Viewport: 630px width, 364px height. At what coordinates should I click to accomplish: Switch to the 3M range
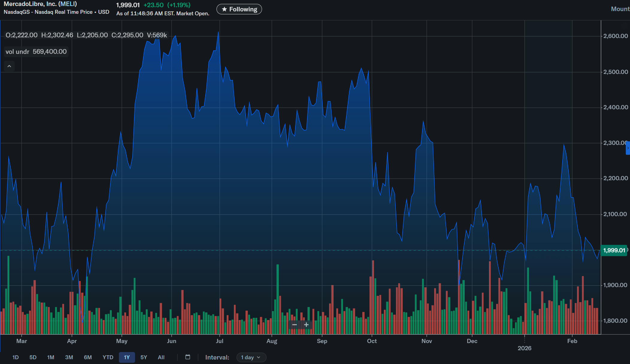(69, 357)
